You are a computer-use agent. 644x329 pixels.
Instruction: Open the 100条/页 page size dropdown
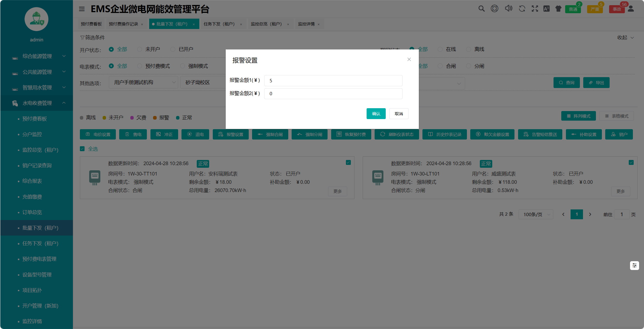pyautogui.click(x=536, y=214)
